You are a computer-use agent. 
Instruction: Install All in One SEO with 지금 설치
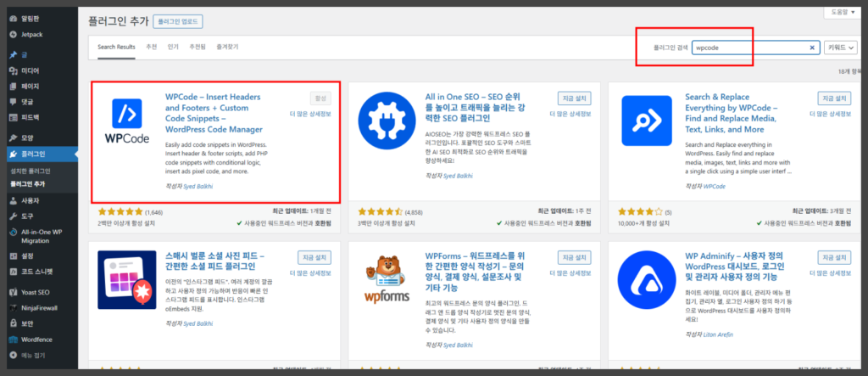click(575, 98)
